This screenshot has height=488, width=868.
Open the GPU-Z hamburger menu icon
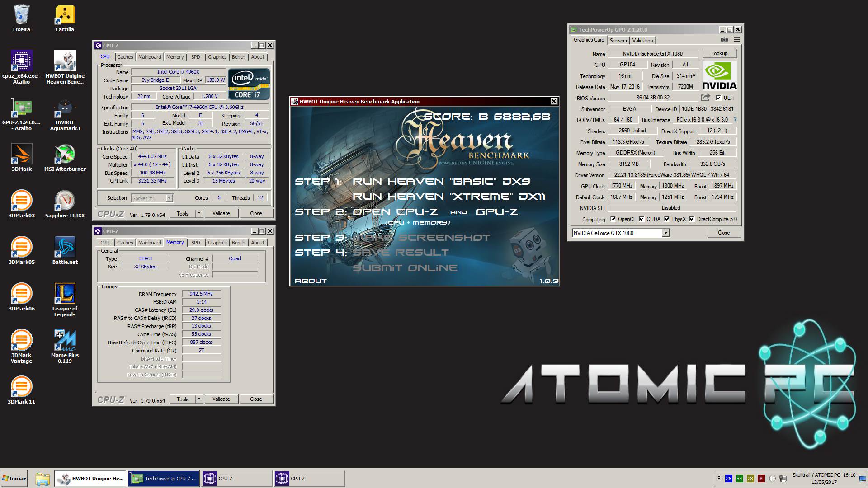(x=736, y=40)
